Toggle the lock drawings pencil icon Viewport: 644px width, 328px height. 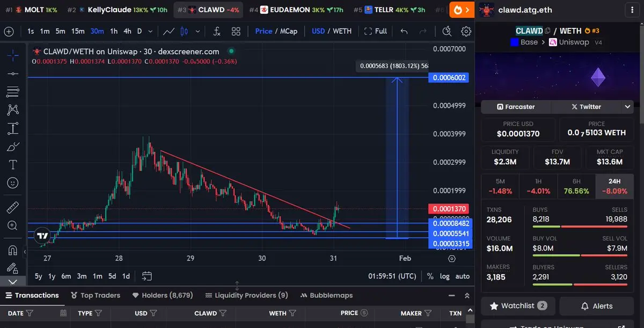tap(13, 267)
